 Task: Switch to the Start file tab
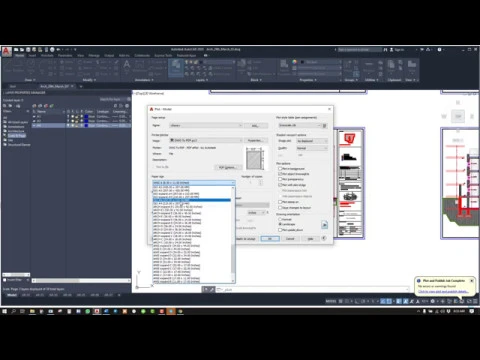coord(13,86)
